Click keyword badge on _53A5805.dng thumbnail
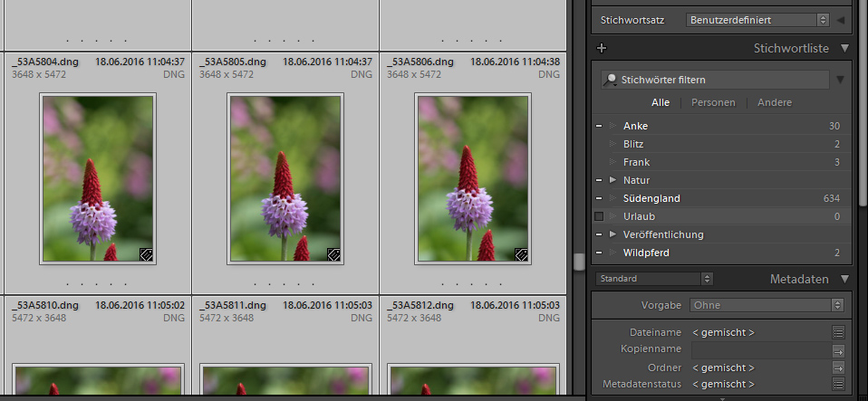The image size is (868, 401). pos(333,253)
